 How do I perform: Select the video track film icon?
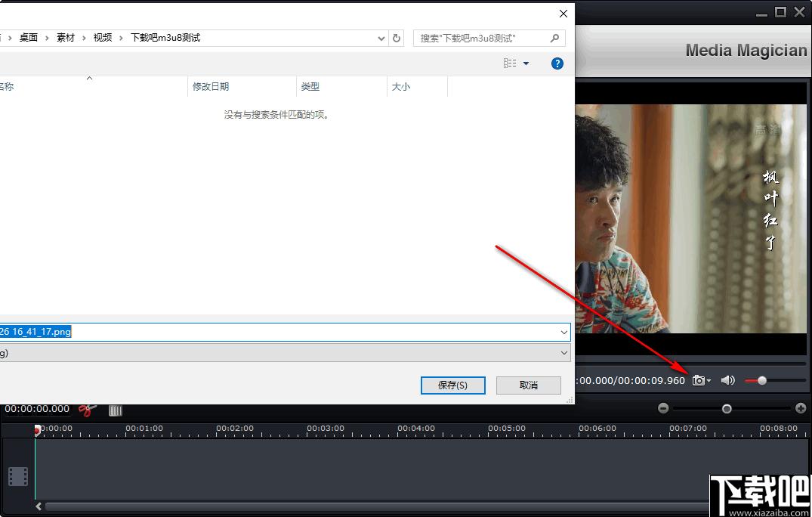tap(18, 477)
